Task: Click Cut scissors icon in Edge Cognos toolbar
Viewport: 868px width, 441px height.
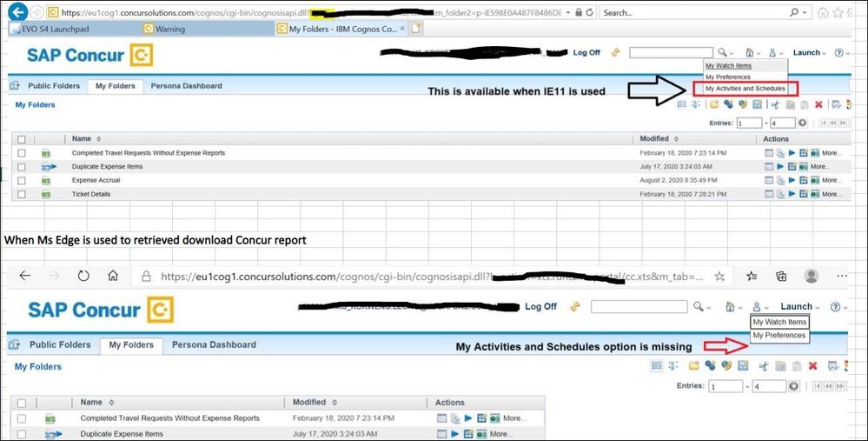Action: point(764,365)
